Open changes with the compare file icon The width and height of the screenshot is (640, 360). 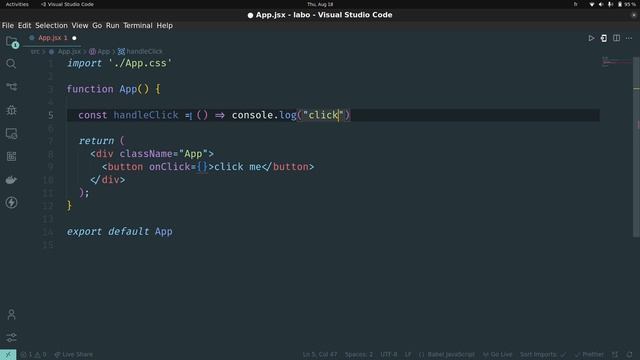click(604, 38)
